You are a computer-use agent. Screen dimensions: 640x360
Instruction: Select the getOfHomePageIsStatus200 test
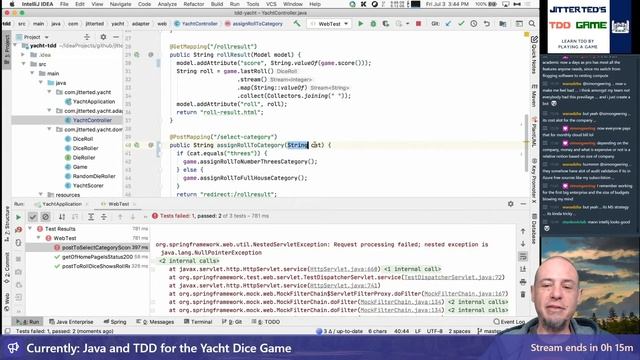[x=97, y=257]
